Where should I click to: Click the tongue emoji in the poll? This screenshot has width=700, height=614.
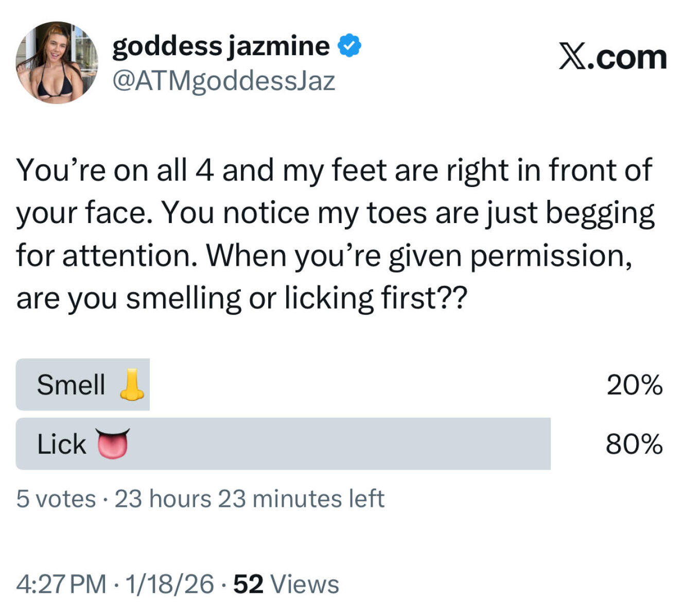coord(113,443)
